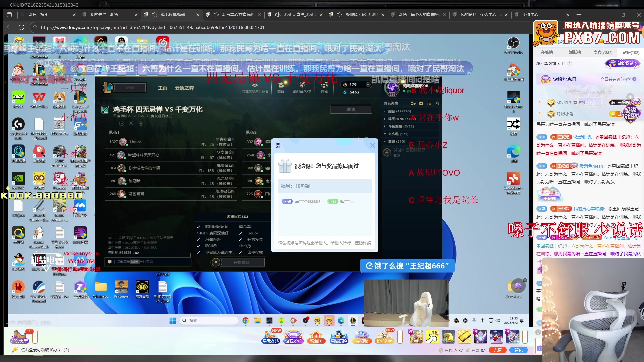Switch to the 活跃榜 tab
Viewport: 644px width, 362px height.
point(575,52)
